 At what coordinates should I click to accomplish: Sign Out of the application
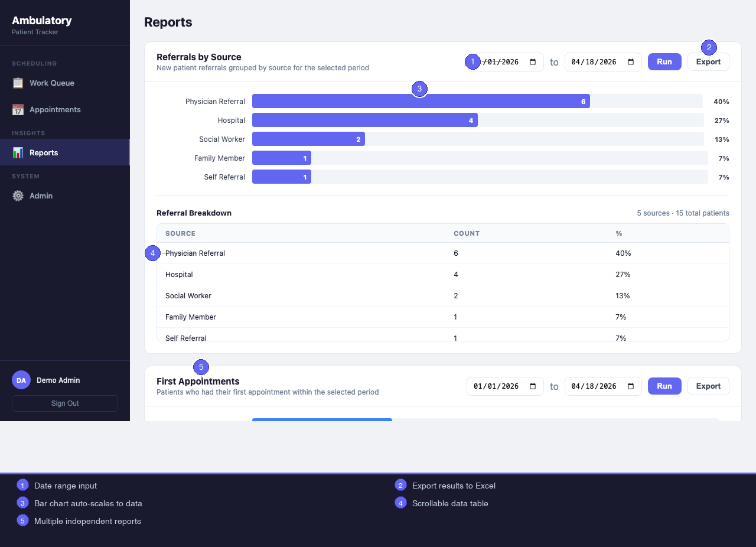[x=64, y=403]
